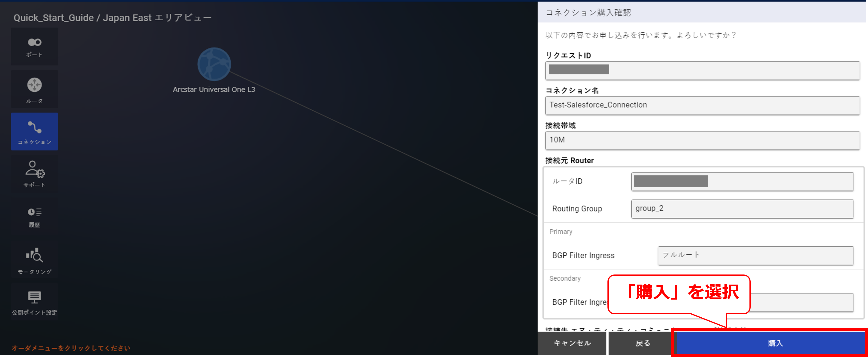The width and height of the screenshot is (868, 357).
Task: Click the キャンセル (Cancel) button
Action: pyautogui.click(x=572, y=343)
